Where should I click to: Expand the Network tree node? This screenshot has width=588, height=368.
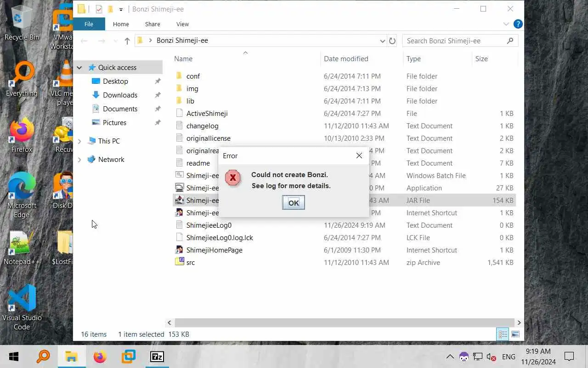[79, 160]
